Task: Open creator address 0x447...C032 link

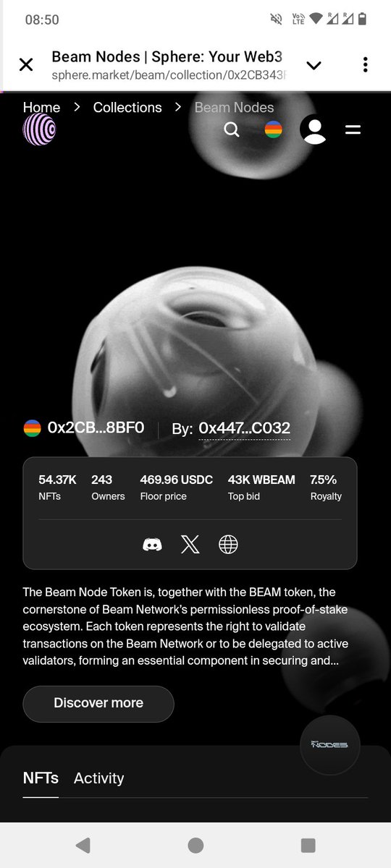Action: click(x=245, y=428)
